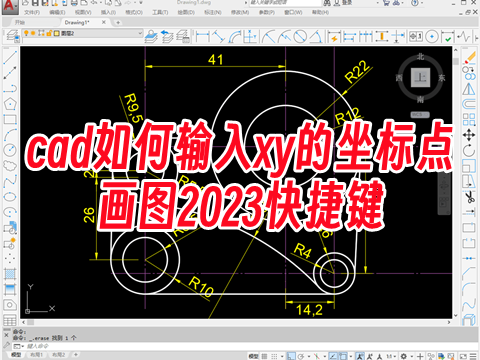
Task: Select the Rectangle tool in Draw toolbar
Action: [x=10, y=119]
